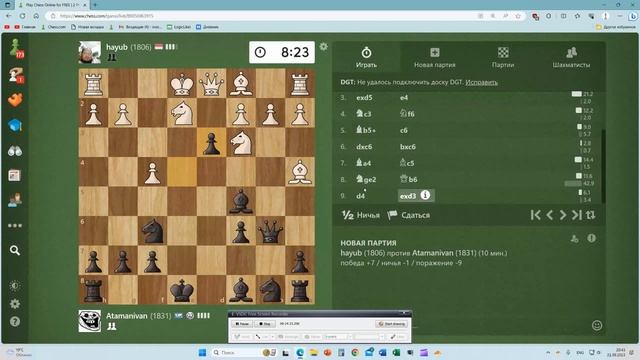Switch to the Новая партия tab
This screenshot has width=640, height=360.
434,58
